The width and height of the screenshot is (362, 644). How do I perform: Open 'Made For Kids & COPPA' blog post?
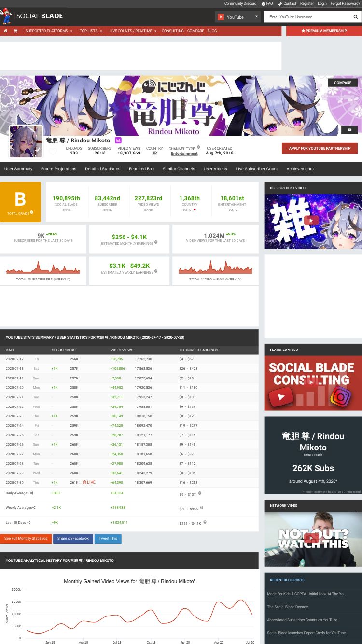tap(306, 594)
